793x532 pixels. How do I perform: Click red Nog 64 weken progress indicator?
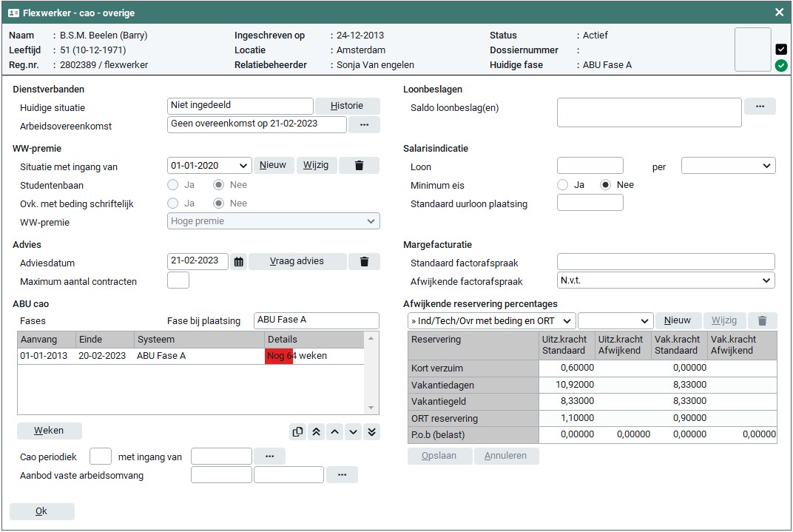tap(280, 356)
